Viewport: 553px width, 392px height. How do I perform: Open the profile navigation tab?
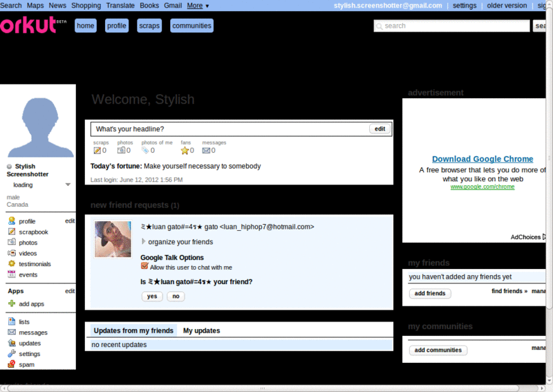tap(117, 26)
